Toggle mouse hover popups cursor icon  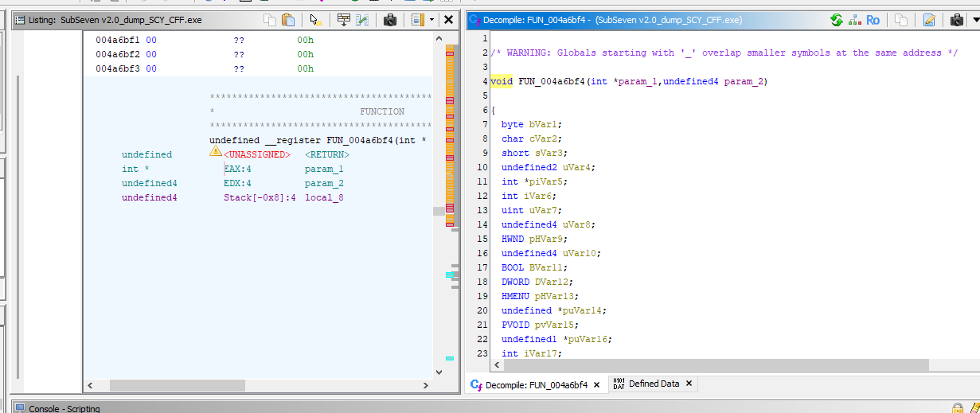pyautogui.click(x=314, y=20)
